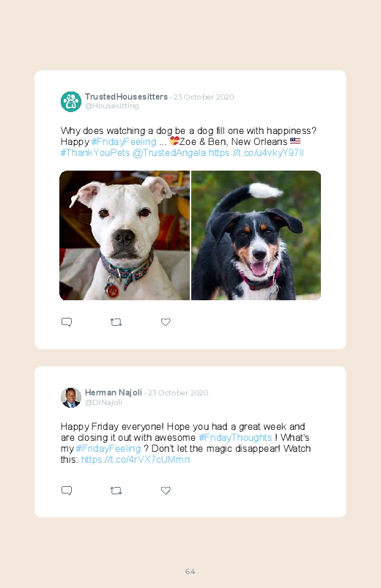Open the #FridayThoughts hashtag

[x=235, y=438]
